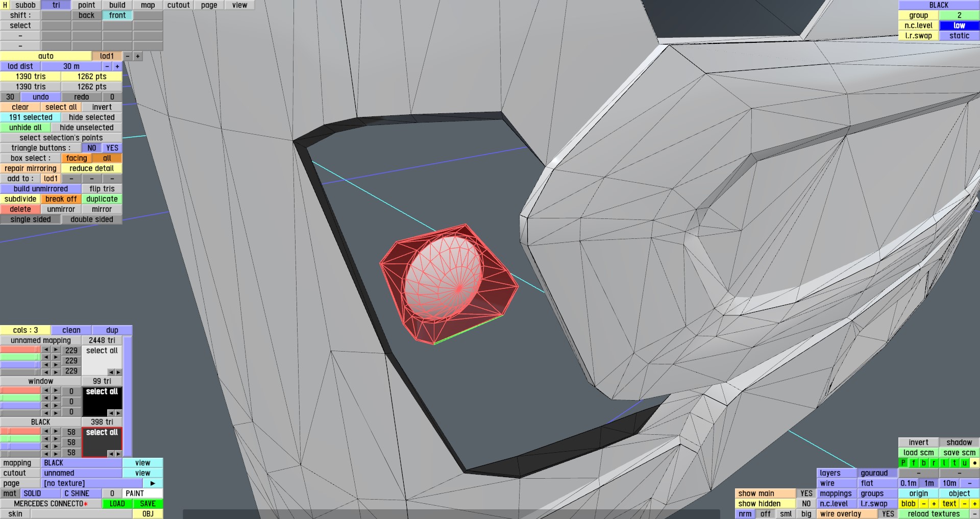The image size is (980, 519).
Task: Click the subdivide button
Action: point(20,199)
